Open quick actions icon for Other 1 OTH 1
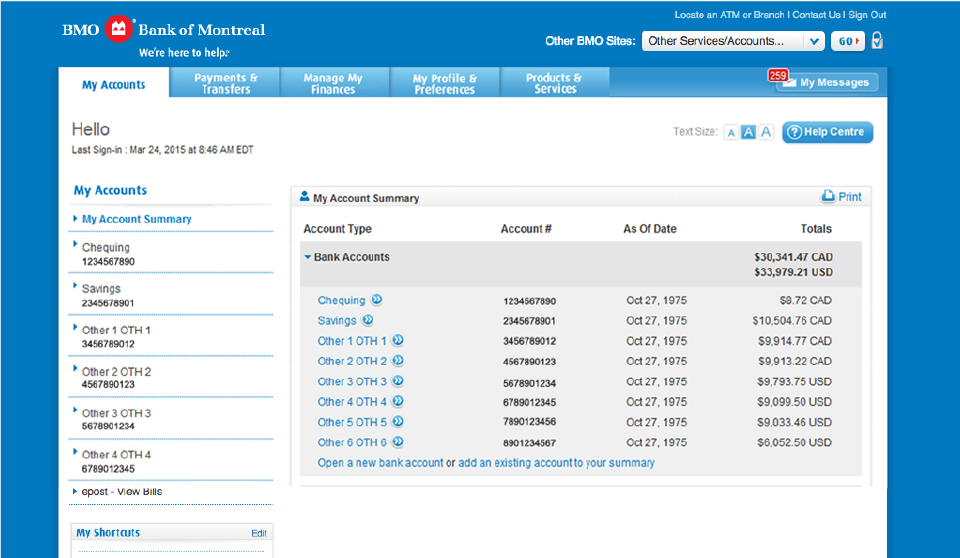 [398, 341]
